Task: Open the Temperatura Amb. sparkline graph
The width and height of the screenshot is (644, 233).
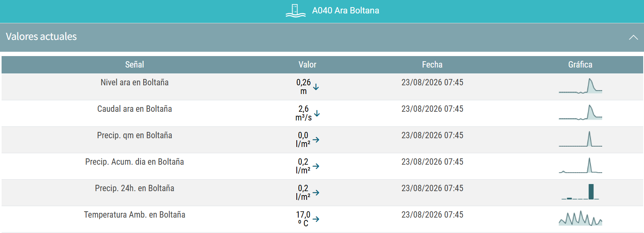Action: pyautogui.click(x=580, y=218)
